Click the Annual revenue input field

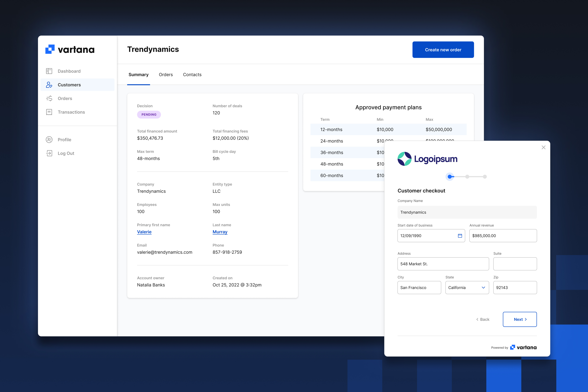[503, 236]
